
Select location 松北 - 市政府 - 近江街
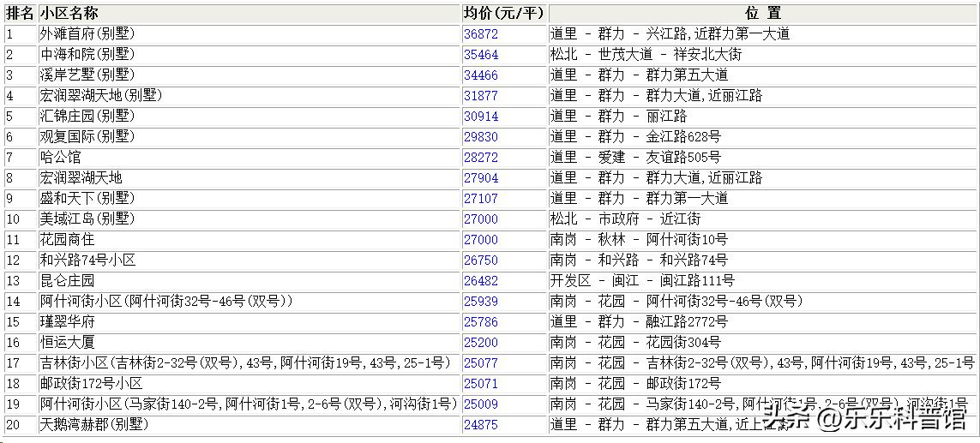pyautogui.click(x=762, y=219)
